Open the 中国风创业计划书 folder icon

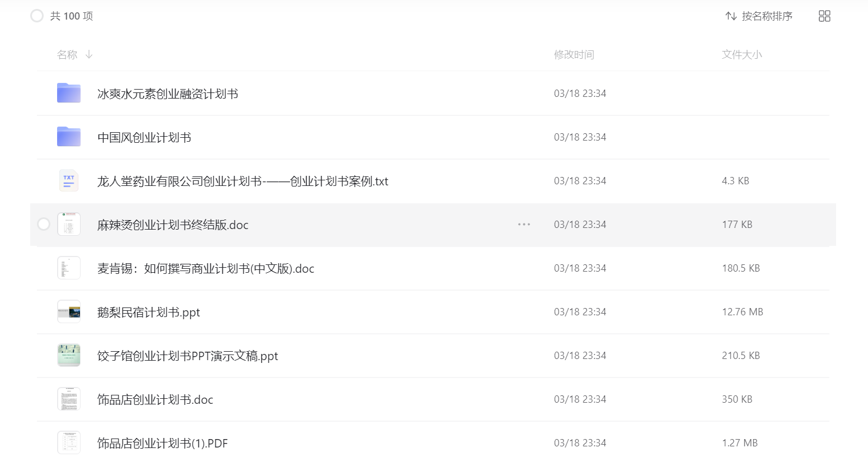click(x=69, y=137)
